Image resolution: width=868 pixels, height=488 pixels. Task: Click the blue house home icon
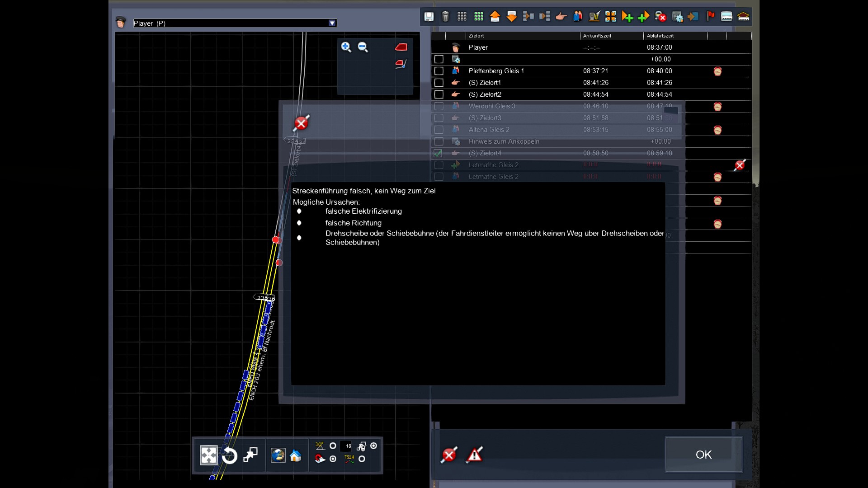pyautogui.click(x=296, y=455)
